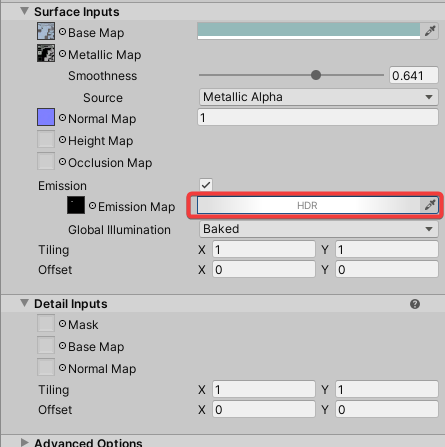The width and height of the screenshot is (445, 447).
Task: Click the Smoothness label
Action: point(102,76)
